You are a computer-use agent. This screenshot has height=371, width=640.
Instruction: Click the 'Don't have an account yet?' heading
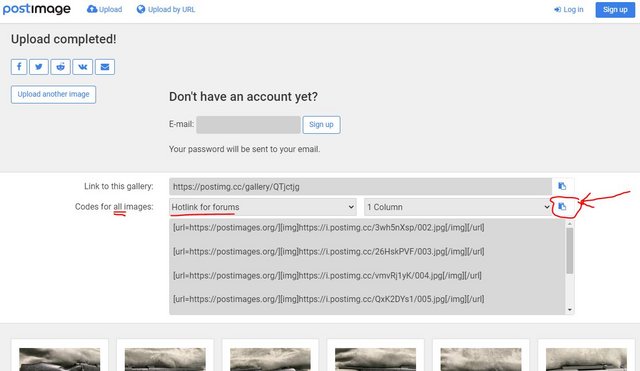(x=243, y=97)
